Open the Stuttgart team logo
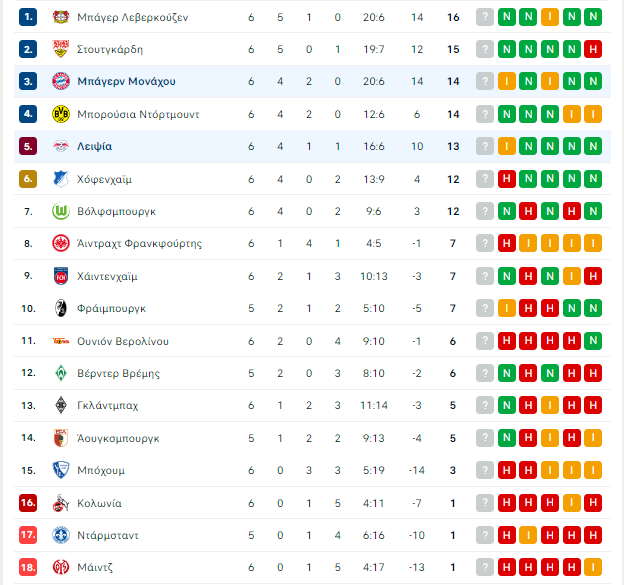Viewport: 624px width, 585px height. 61,49
